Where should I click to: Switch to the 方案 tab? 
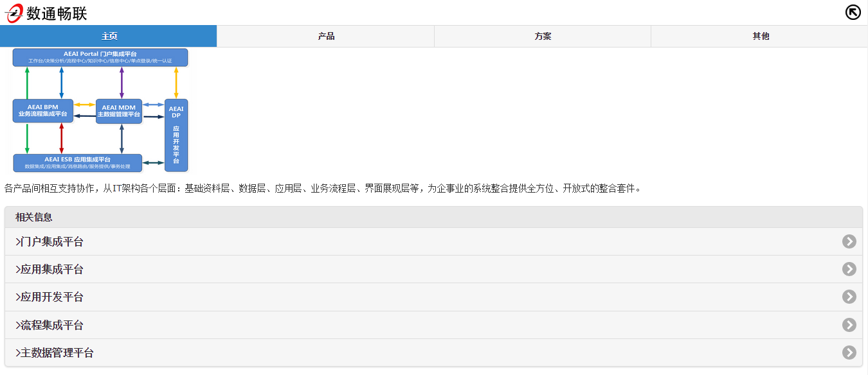point(543,36)
